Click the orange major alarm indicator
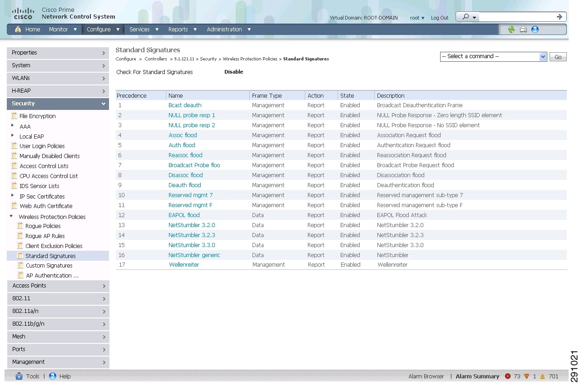580x392 pixels. pos(527,376)
